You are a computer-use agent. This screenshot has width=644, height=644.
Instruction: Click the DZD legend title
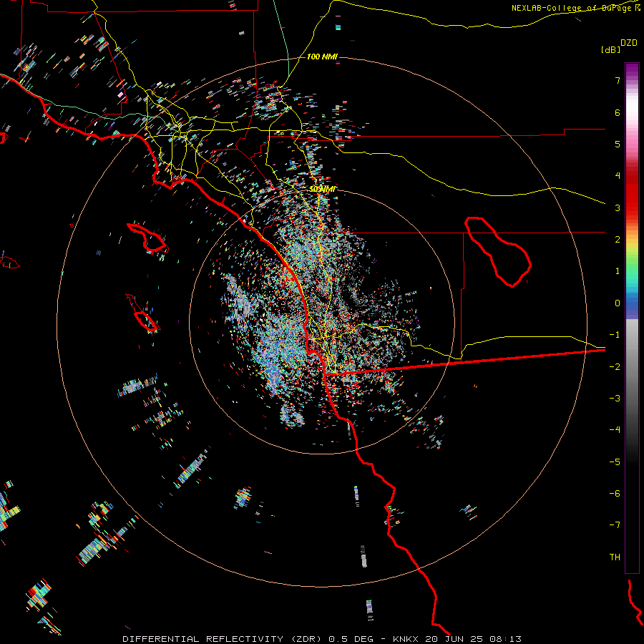click(x=629, y=43)
